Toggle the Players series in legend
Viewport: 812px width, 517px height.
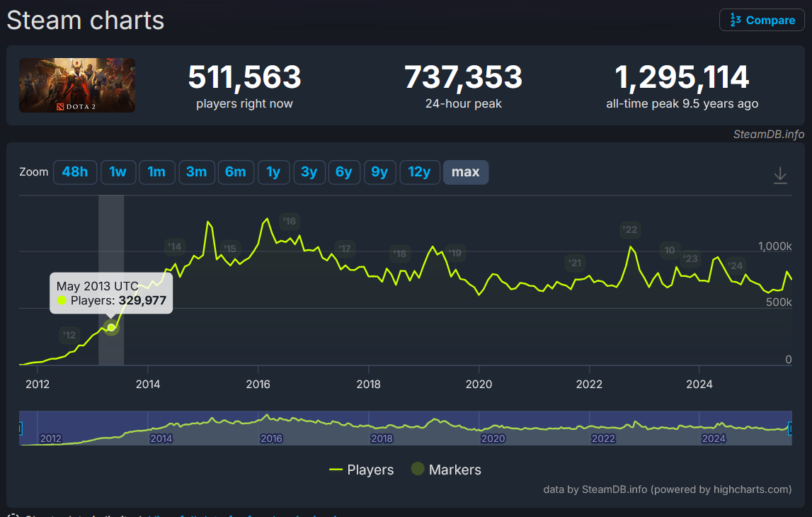point(362,470)
